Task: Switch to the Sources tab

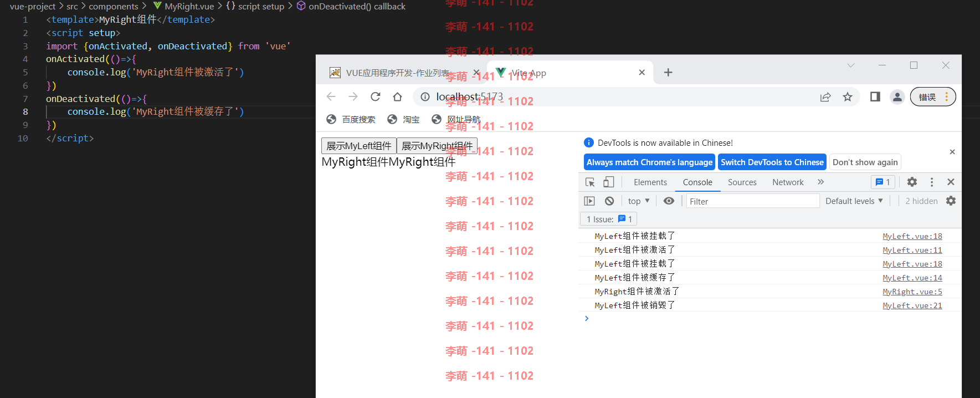Action: [742, 182]
